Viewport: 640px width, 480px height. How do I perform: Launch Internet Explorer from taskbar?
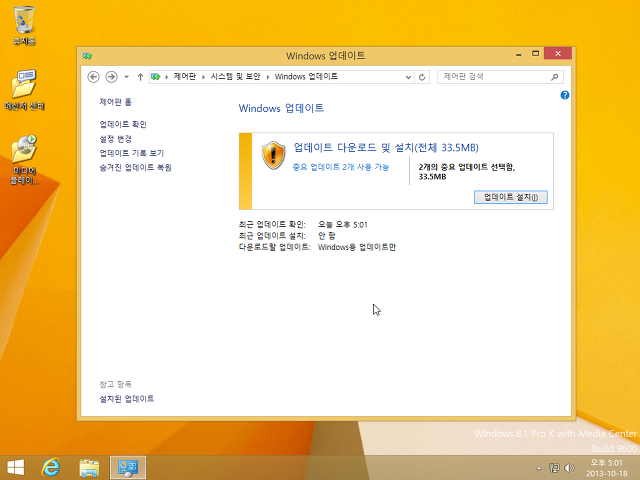pyautogui.click(x=51, y=467)
